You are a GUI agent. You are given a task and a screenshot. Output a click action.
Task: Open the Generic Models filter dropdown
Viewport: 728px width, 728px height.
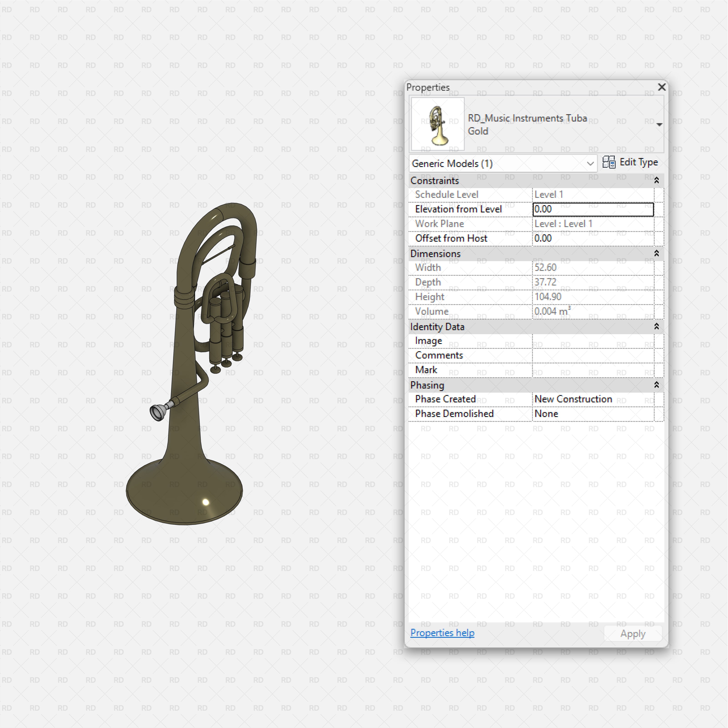point(590,164)
